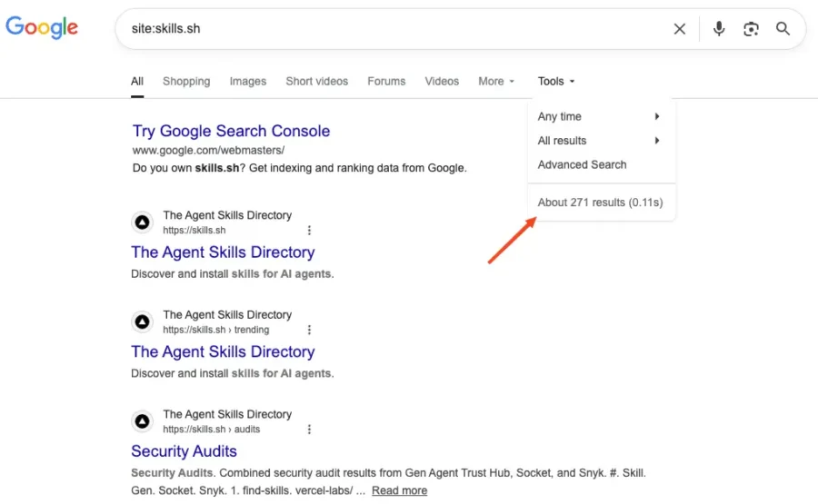
Task: Open Try Google Search Console link
Action: 231,132
